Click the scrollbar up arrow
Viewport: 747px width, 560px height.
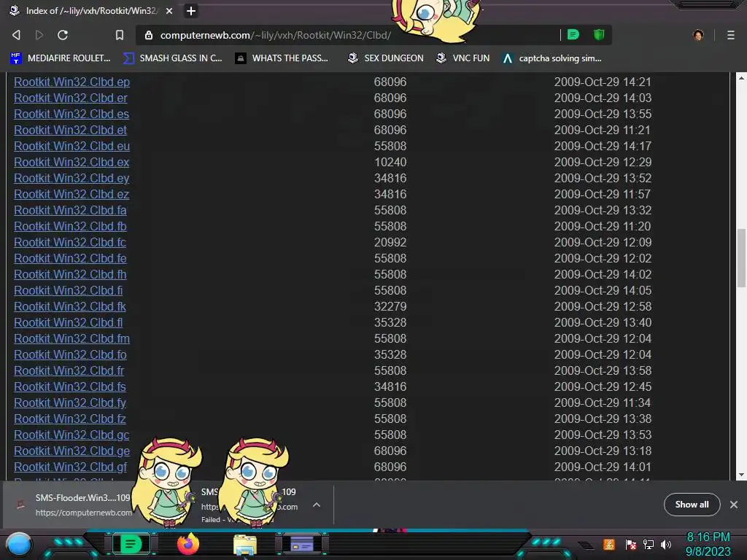click(x=741, y=77)
